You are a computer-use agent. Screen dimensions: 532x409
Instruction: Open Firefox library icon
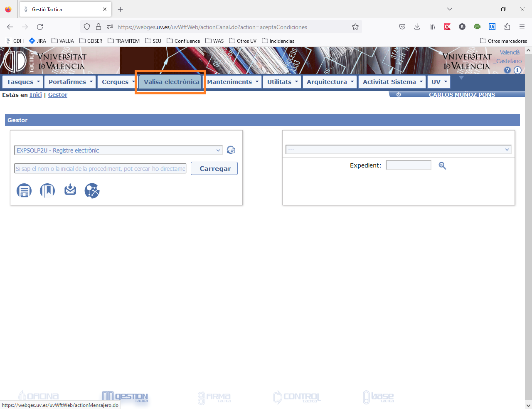(x=432, y=27)
